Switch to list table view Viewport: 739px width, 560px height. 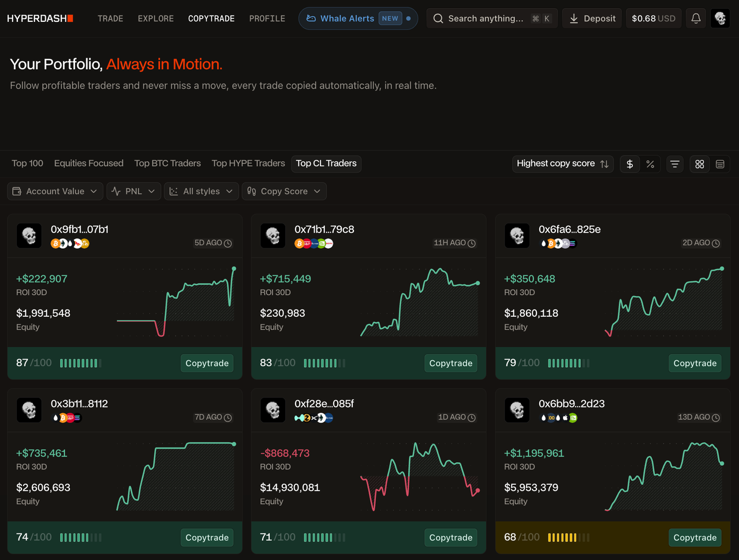(x=720, y=164)
